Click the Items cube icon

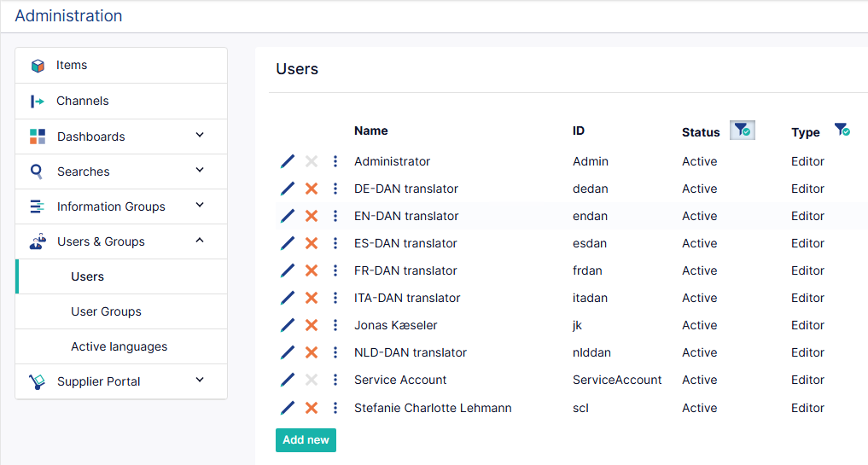[x=38, y=66]
